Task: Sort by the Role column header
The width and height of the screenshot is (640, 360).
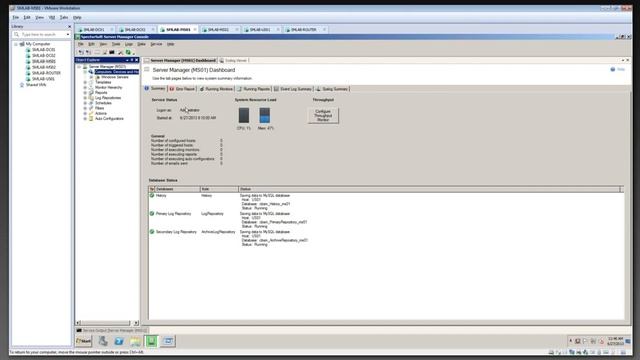Action: click(219, 189)
